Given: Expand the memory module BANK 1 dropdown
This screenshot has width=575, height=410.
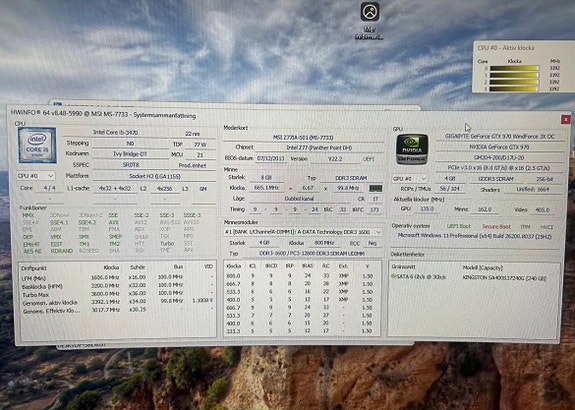Looking at the screenshot, I should click(x=303, y=232).
